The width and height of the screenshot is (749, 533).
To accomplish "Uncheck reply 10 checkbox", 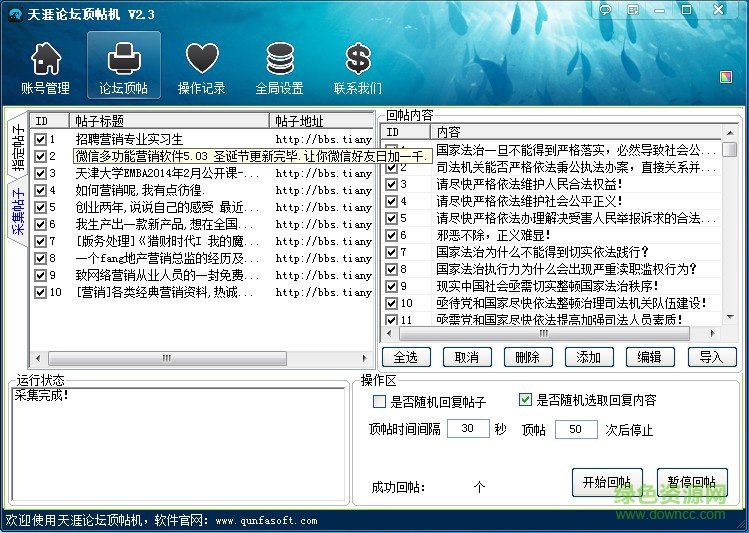I will (x=391, y=303).
